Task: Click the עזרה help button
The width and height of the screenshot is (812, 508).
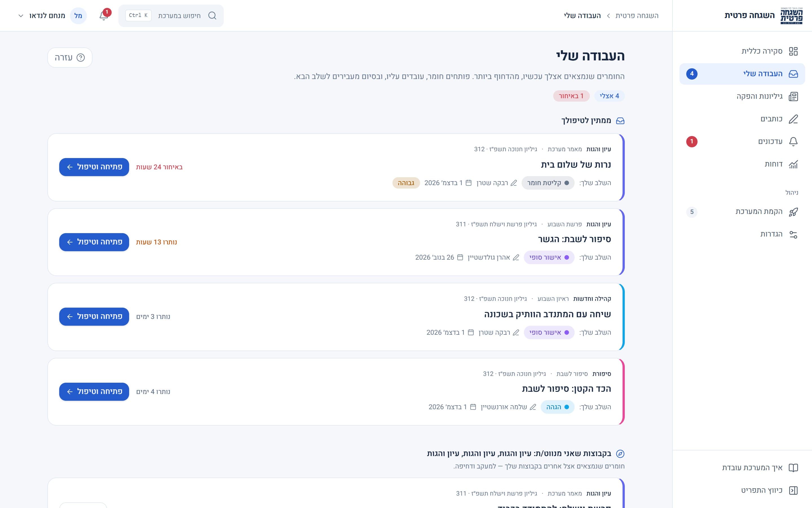Action: (70, 58)
